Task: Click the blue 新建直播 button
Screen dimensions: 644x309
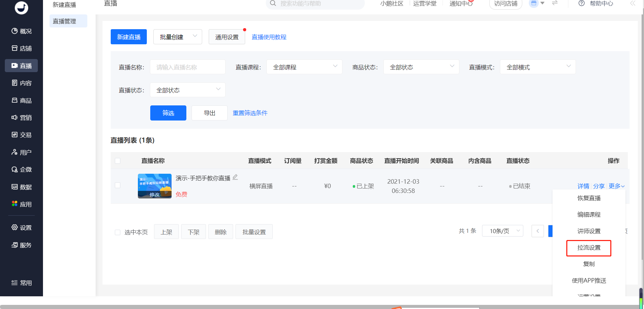Action: pyautogui.click(x=129, y=37)
